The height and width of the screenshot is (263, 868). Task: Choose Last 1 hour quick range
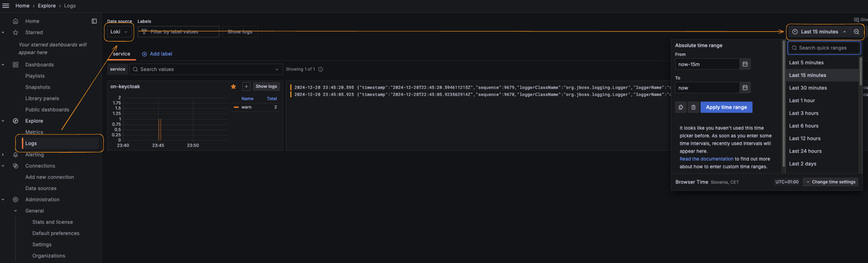[823, 101]
